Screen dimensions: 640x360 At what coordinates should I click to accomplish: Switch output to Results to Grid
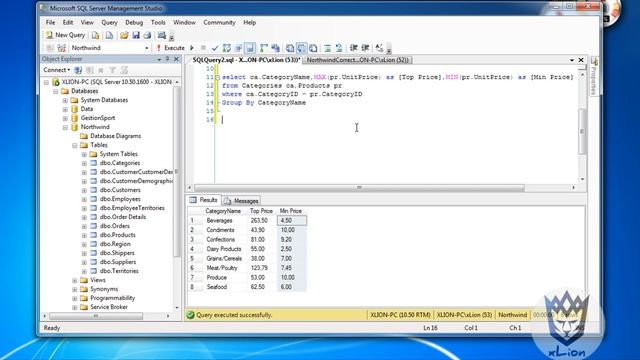pyautogui.click(x=301, y=48)
